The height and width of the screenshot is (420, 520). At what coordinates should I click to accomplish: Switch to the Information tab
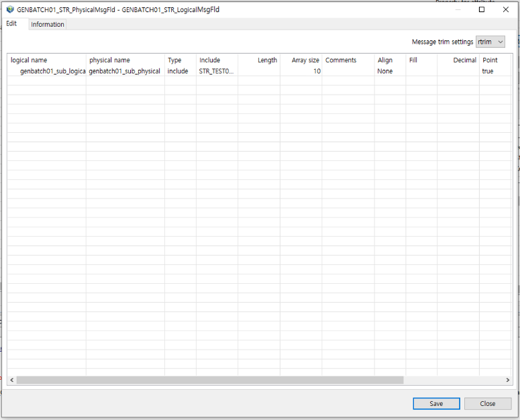coord(48,24)
